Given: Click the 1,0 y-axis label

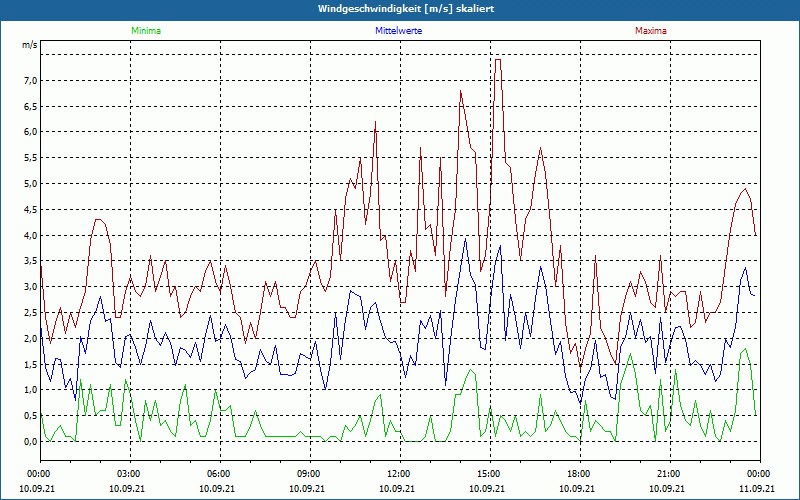Looking at the screenshot, I should pyautogui.click(x=31, y=390).
